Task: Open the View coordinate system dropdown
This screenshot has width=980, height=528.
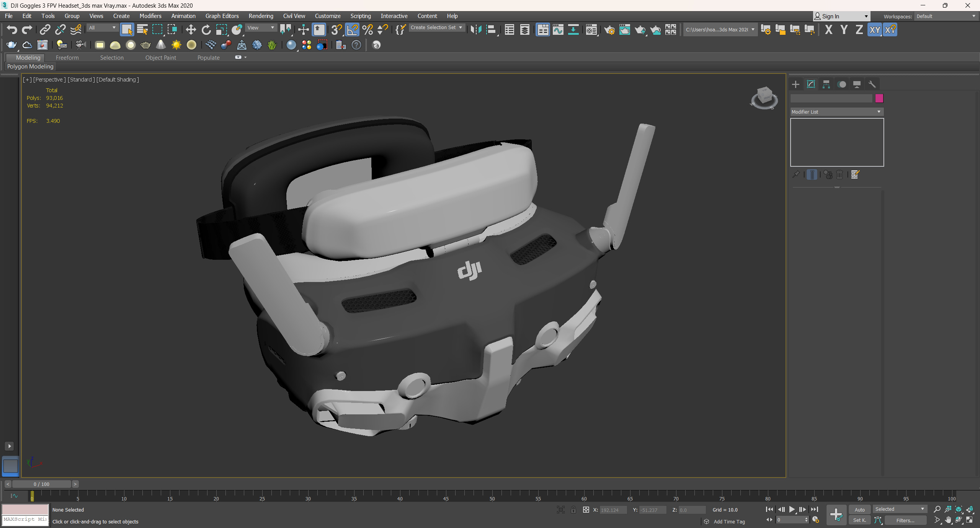Action: [x=261, y=28]
